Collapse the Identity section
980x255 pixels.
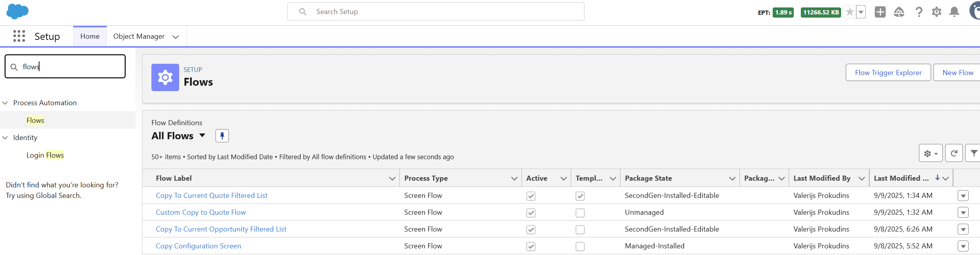[x=5, y=138]
